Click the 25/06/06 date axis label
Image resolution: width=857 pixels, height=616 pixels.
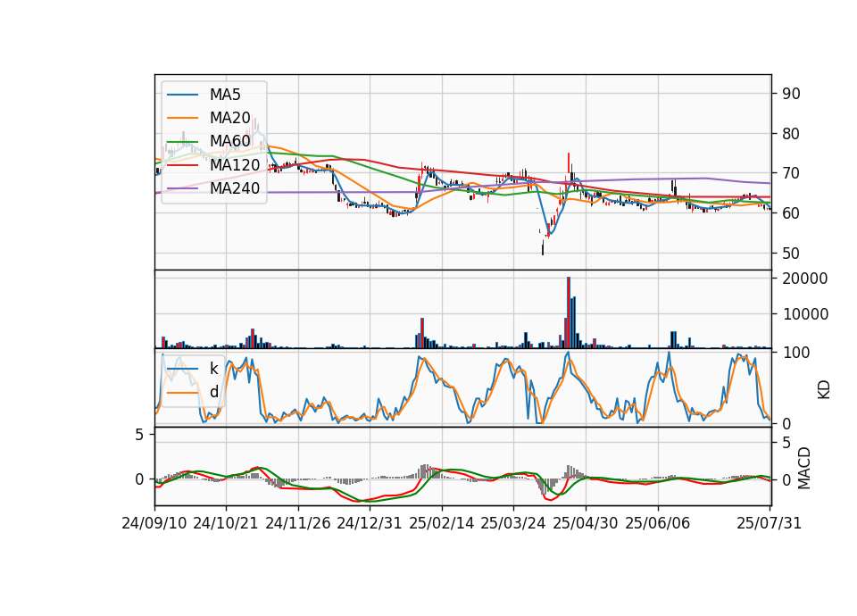point(658,523)
